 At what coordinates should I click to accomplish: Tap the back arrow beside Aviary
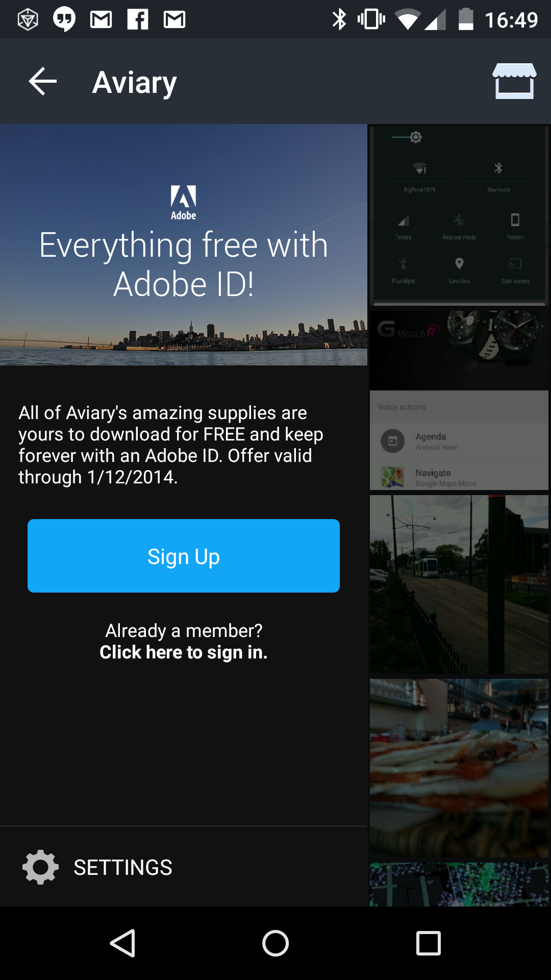point(43,81)
